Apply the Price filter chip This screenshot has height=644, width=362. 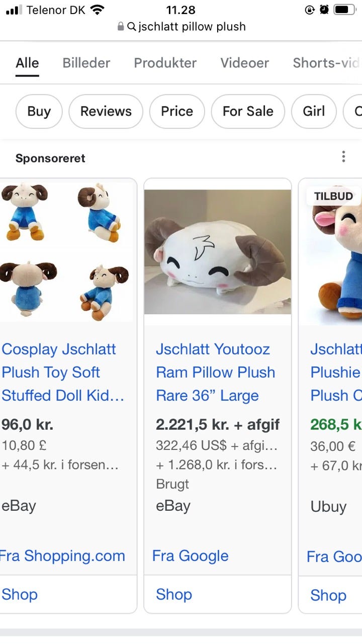pos(177,111)
